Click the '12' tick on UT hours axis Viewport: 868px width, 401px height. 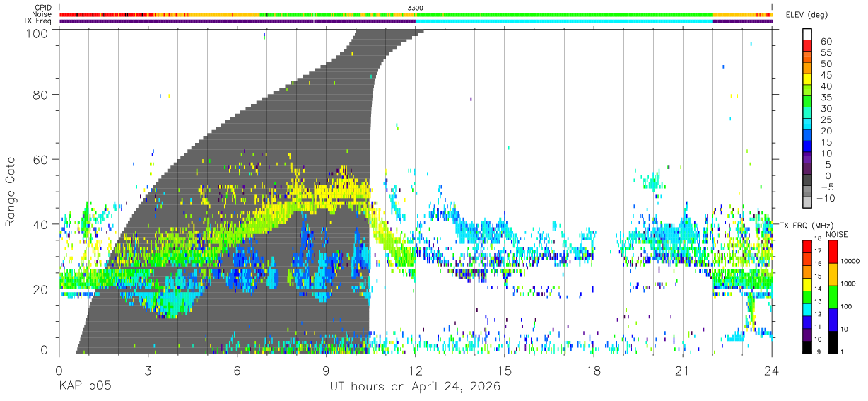(416, 371)
